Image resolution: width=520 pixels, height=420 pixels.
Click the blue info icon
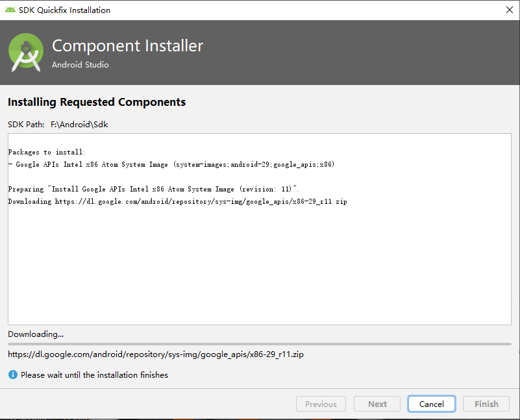[13, 375]
